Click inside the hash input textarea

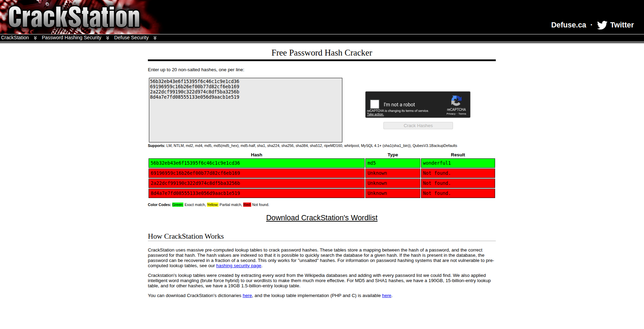(x=245, y=118)
